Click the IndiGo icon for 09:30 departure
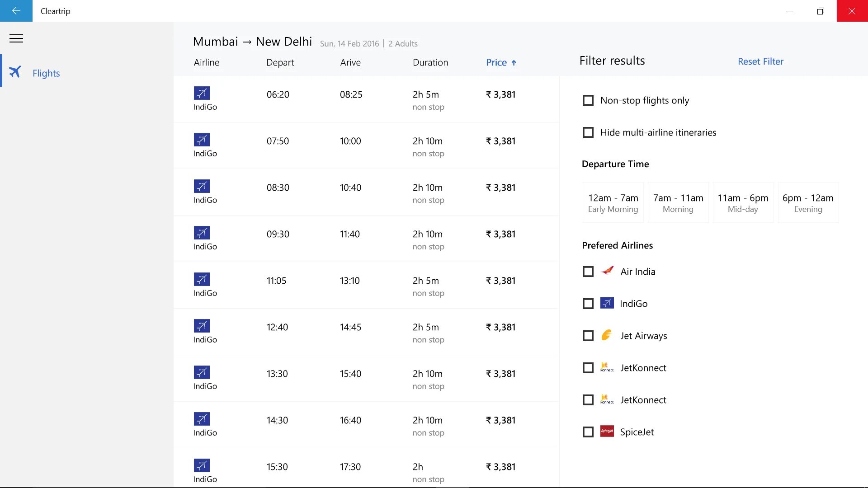Image resolution: width=868 pixels, height=488 pixels. pos(202,232)
